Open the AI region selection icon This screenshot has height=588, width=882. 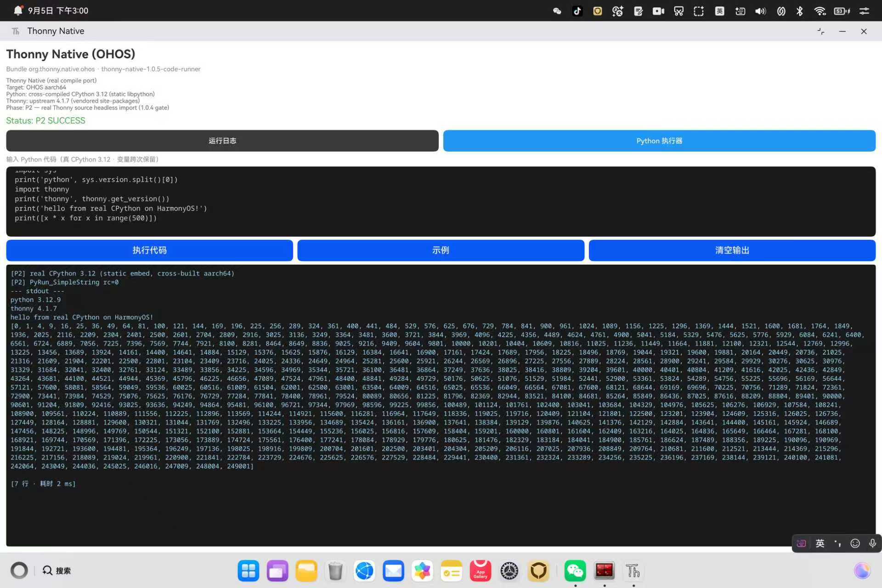699,11
